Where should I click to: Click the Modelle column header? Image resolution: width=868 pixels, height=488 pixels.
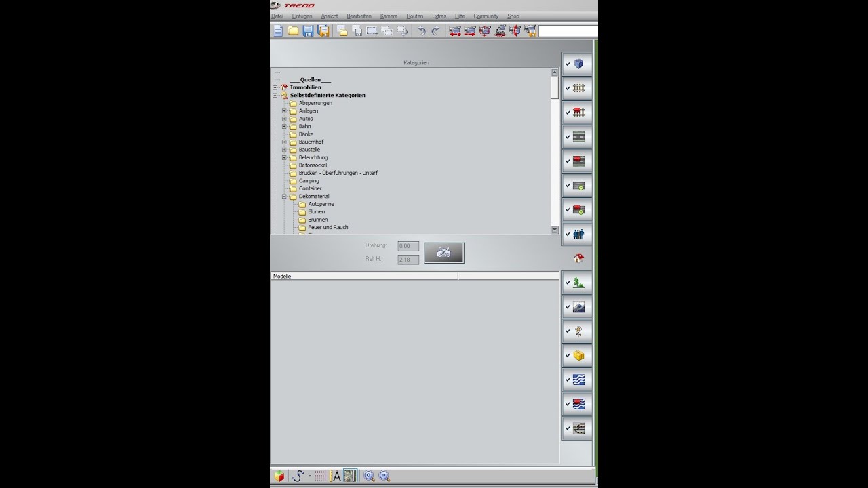pos(364,277)
